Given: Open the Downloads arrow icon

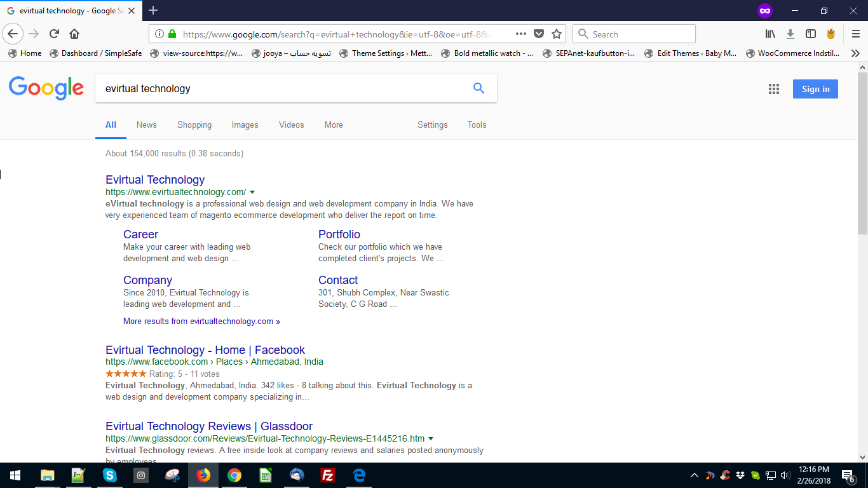Looking at the screenshot, I should (790, 34).
